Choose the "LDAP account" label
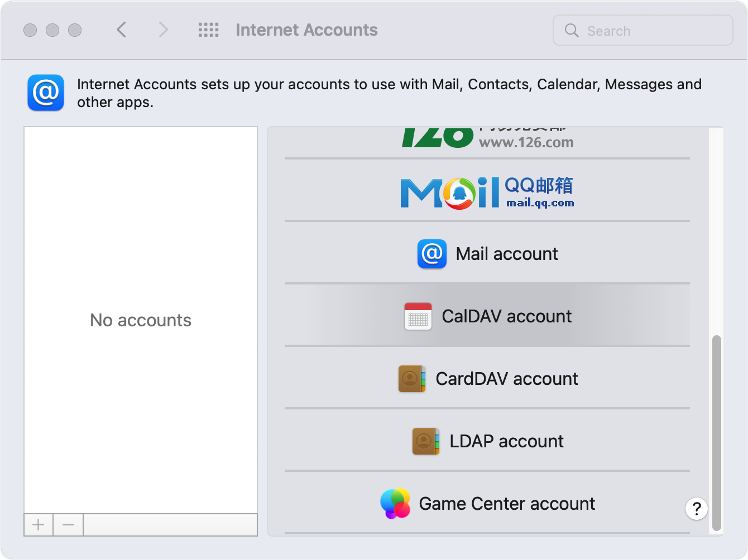This screenshot has height=560, width=748. (x=506, y=441)
